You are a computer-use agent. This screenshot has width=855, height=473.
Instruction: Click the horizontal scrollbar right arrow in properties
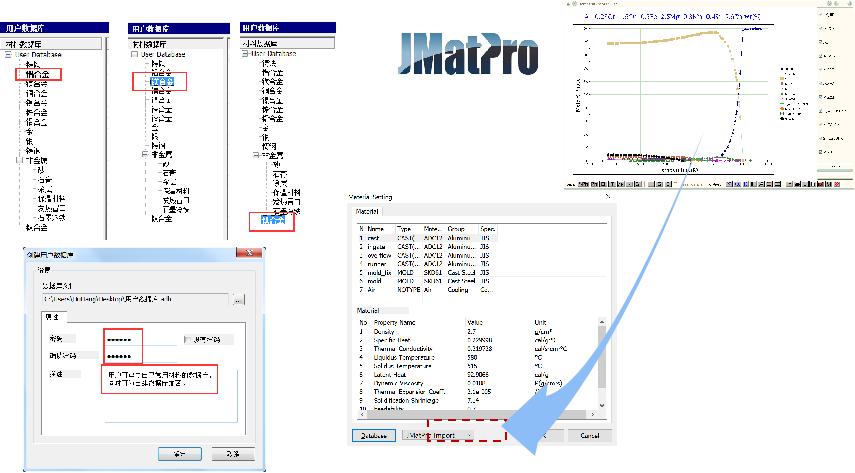point(593,415)
